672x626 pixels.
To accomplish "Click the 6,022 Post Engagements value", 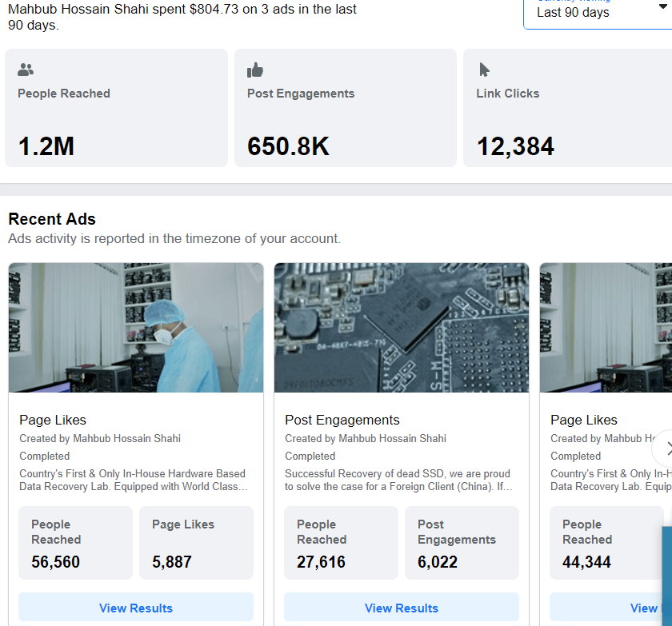I will pos(438,562).
